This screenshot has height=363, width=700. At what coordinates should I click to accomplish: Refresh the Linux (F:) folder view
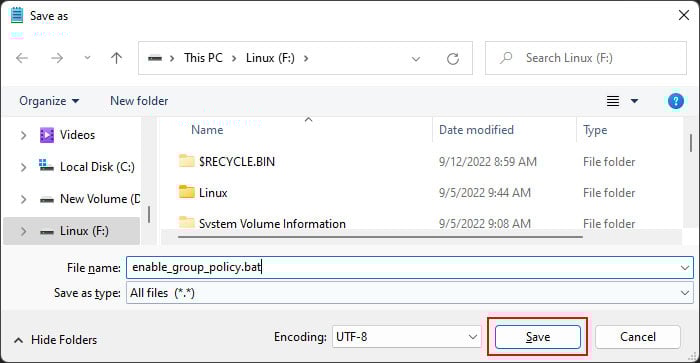pyautogui.click(x=453, y=58)
